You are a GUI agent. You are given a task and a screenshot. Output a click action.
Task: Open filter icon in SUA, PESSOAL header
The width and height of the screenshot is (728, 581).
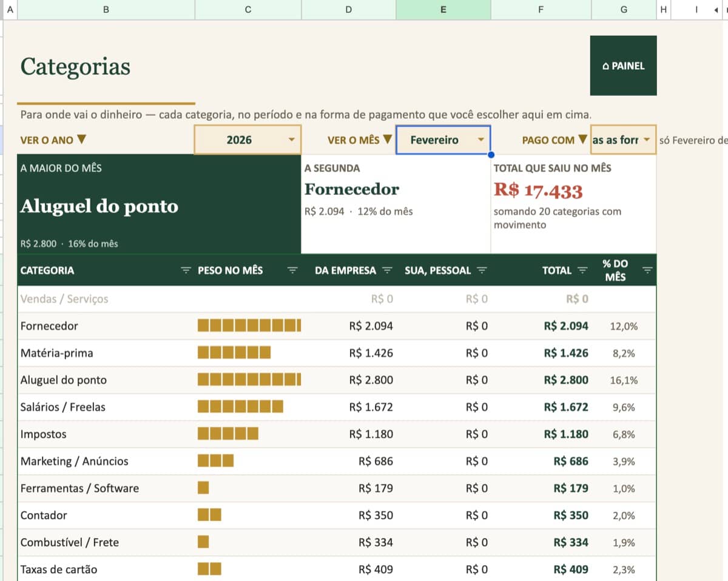[482, 270]
